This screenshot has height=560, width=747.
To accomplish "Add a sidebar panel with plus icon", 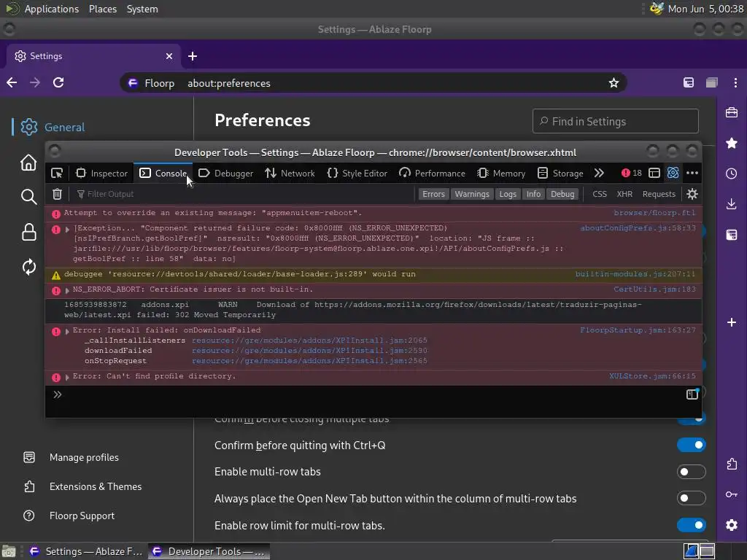I will coord(732,322).
